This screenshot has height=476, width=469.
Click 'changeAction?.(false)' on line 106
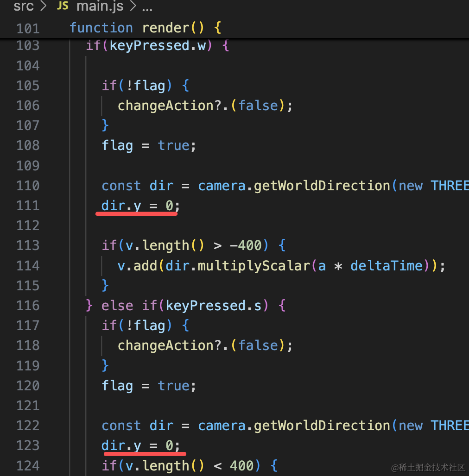(x=201, y=106)
